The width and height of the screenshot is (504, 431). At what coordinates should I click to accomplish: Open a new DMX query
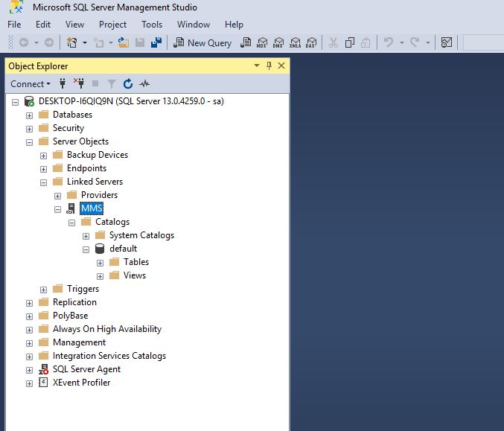[278, 42]
